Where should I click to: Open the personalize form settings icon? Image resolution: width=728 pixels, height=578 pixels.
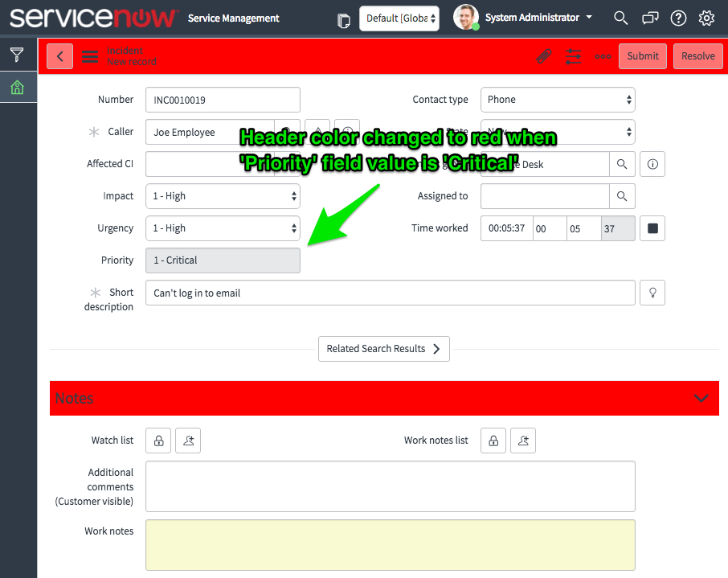pos(573,56)
